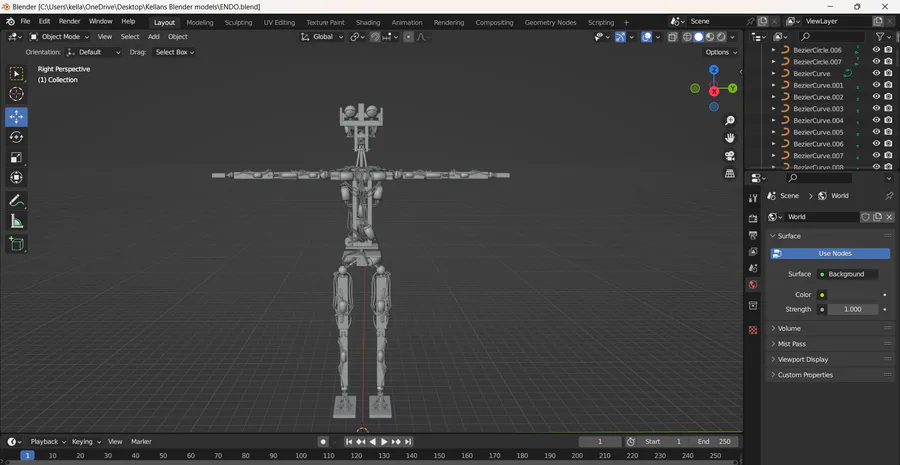900x465 pixels.
Task: Hide BezierCircle.006 in viewport
Action: point(876,50)
